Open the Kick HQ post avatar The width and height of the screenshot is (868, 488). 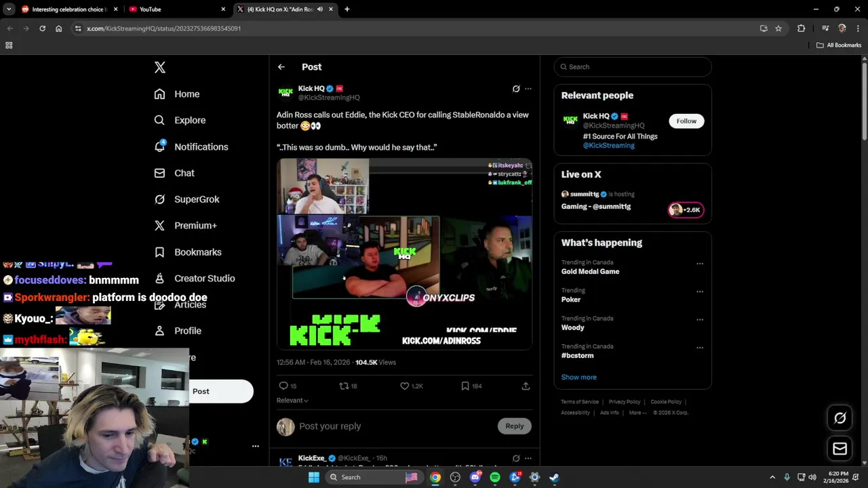pos(285,92)
